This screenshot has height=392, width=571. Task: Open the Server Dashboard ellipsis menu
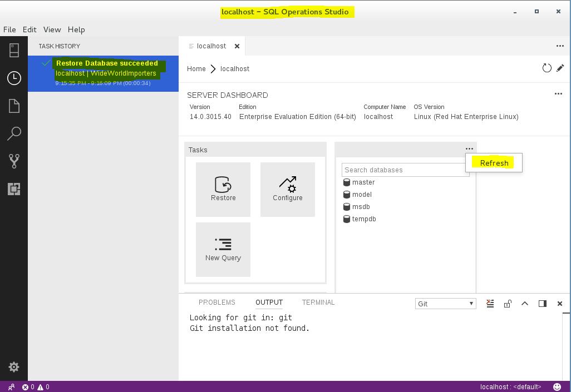coord(558,94)
